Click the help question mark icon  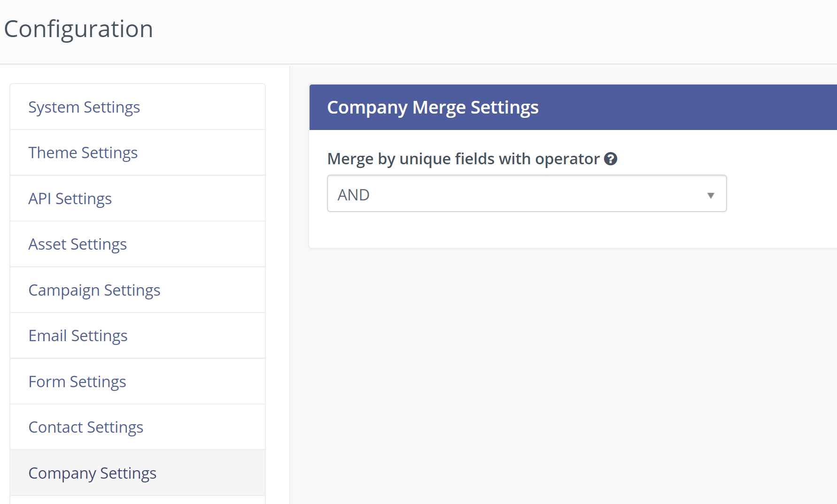coord(610,159)
